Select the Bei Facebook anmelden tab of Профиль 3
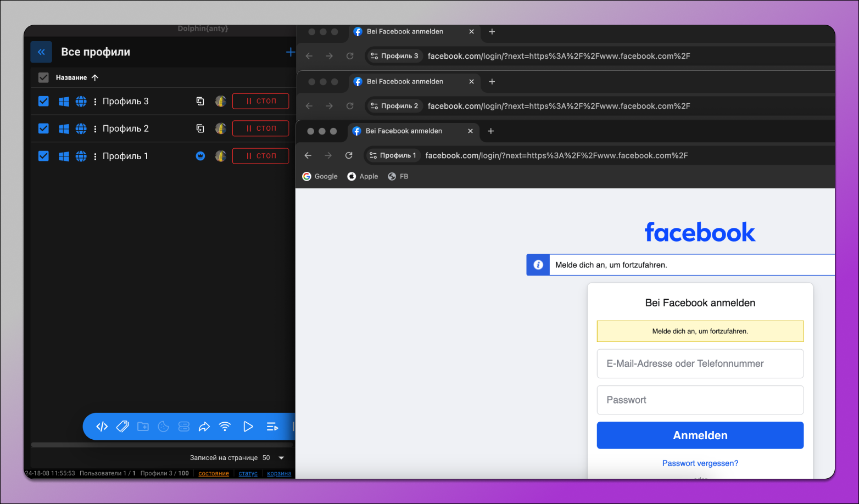Viewport: 859px width, 504px height. point(405,32)
